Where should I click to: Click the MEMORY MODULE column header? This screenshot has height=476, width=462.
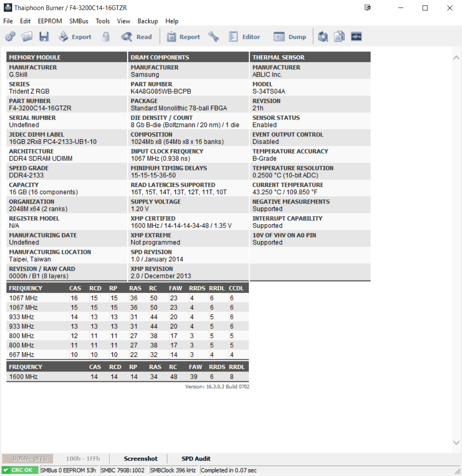tap(66, 57)
